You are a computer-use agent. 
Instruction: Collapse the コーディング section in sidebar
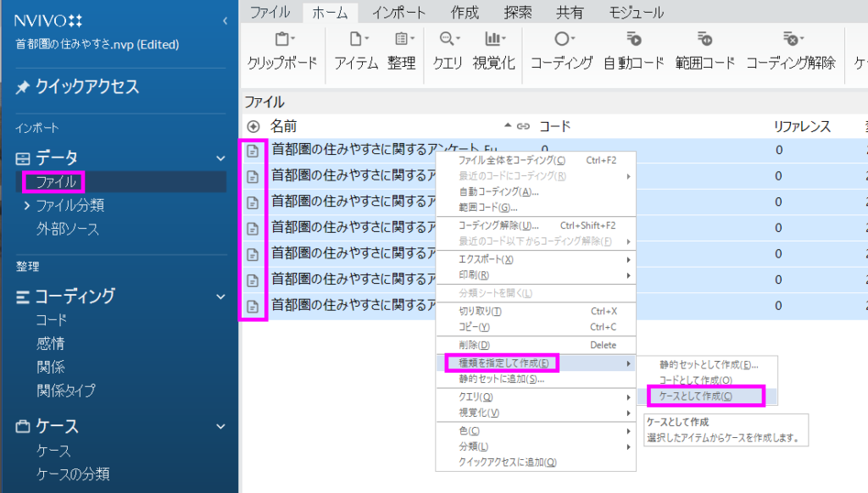221,296
